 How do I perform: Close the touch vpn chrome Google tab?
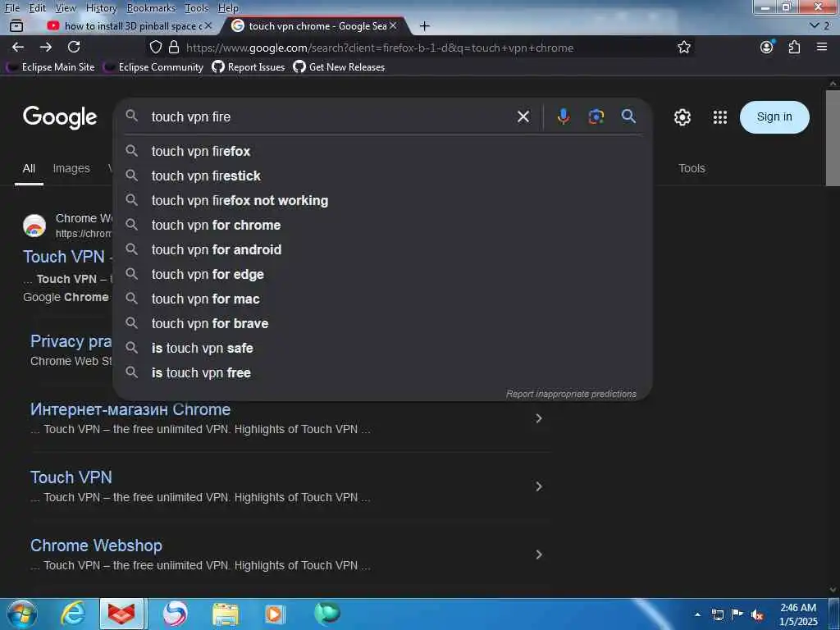(393, 25)
